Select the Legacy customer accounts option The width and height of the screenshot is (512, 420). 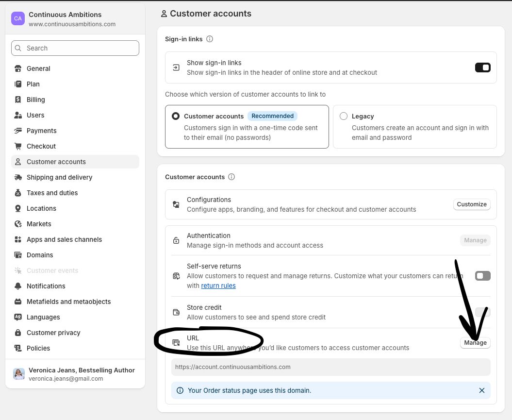coord(344,116)
